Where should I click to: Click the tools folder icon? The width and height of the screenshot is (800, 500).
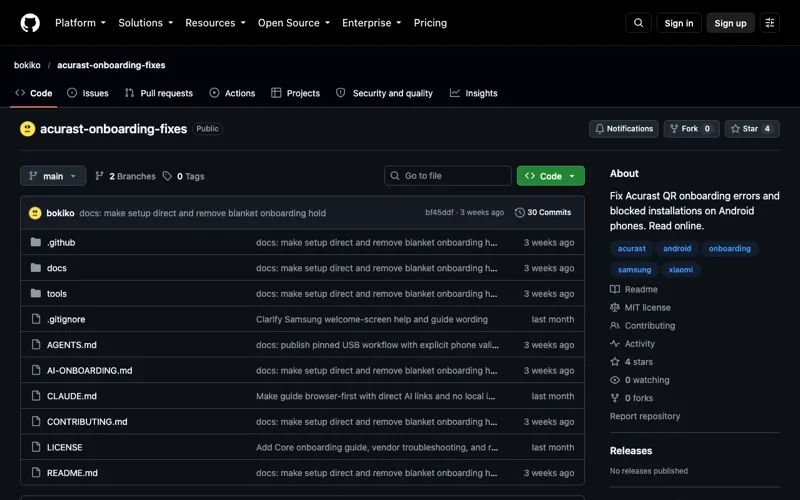[36, 293]
